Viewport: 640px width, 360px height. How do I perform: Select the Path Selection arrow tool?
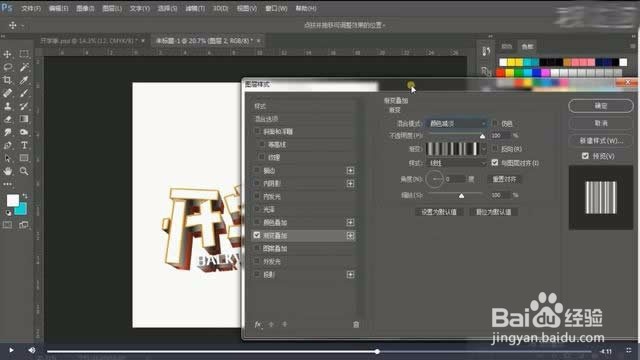pyautogui.click(x=7, y=158)
